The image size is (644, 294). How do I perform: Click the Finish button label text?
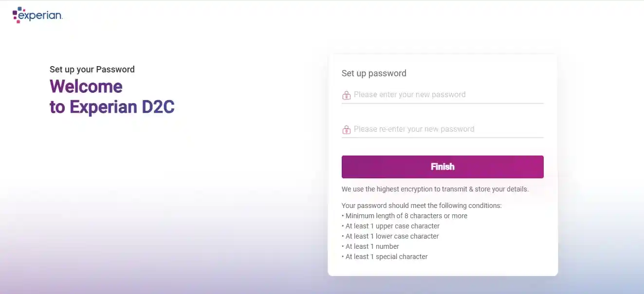tap(442, 166)
